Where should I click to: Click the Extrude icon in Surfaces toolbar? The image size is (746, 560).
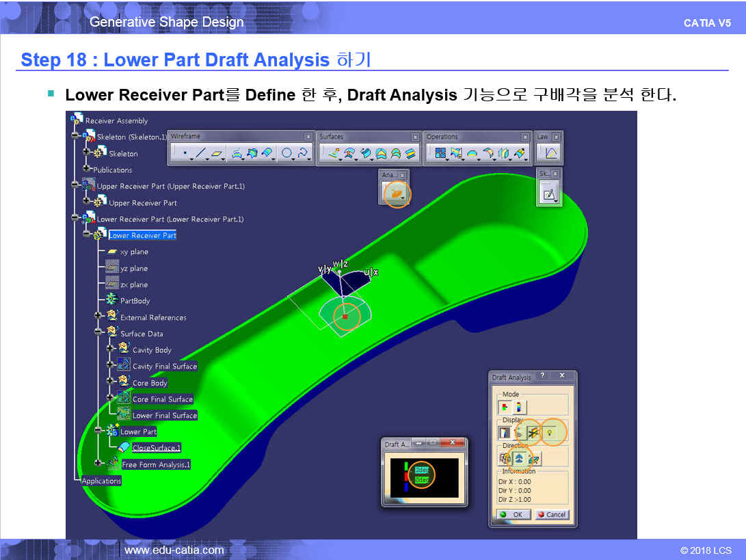334,154
